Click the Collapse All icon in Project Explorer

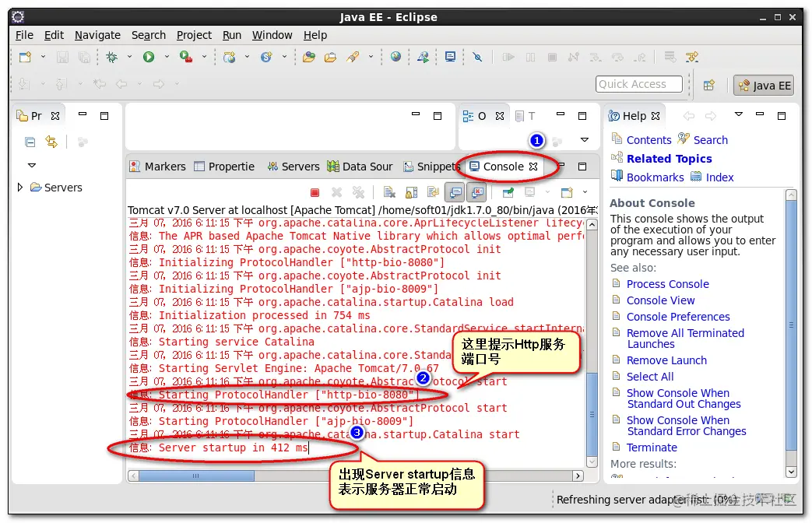pyautogui.click(x=30, y=142)
